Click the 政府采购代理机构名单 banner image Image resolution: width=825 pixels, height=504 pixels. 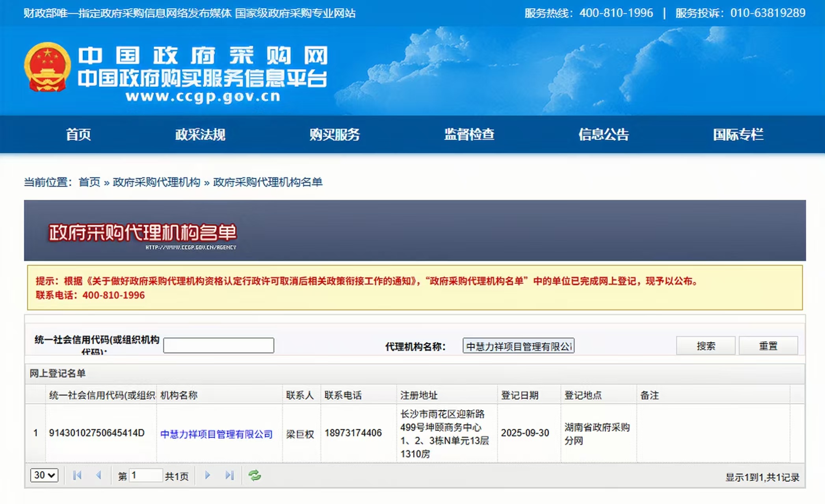[415, 230]
